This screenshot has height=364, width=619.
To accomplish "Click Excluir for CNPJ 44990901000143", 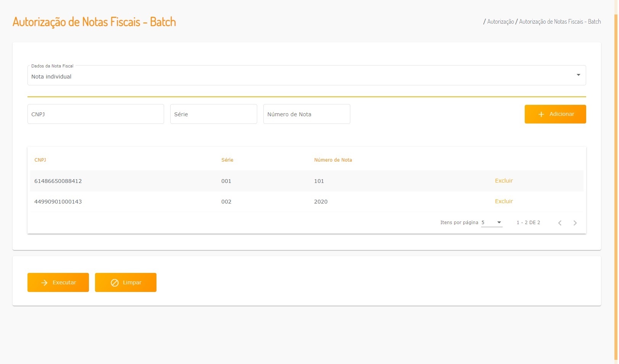I will coord(504,201).
